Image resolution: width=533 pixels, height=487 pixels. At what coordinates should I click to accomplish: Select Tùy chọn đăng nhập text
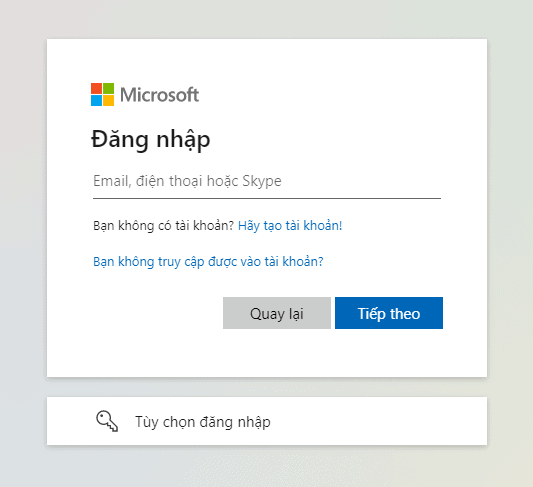(x=203, y=422)
